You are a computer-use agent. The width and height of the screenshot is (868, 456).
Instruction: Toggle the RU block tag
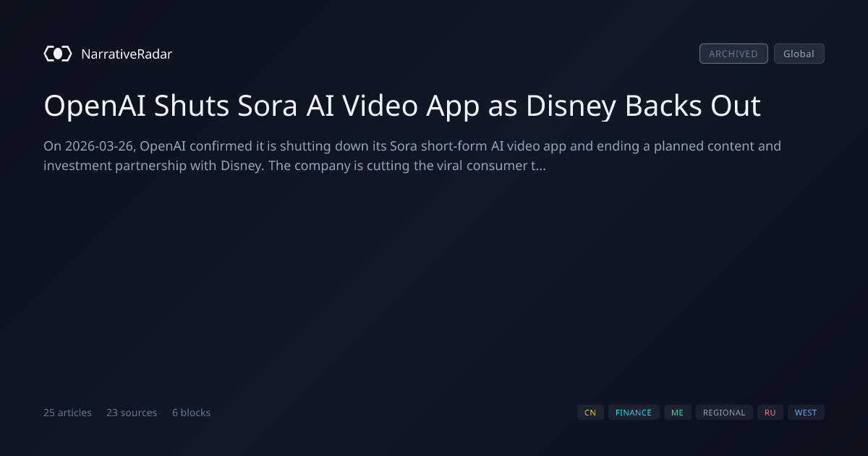point(770,413)
